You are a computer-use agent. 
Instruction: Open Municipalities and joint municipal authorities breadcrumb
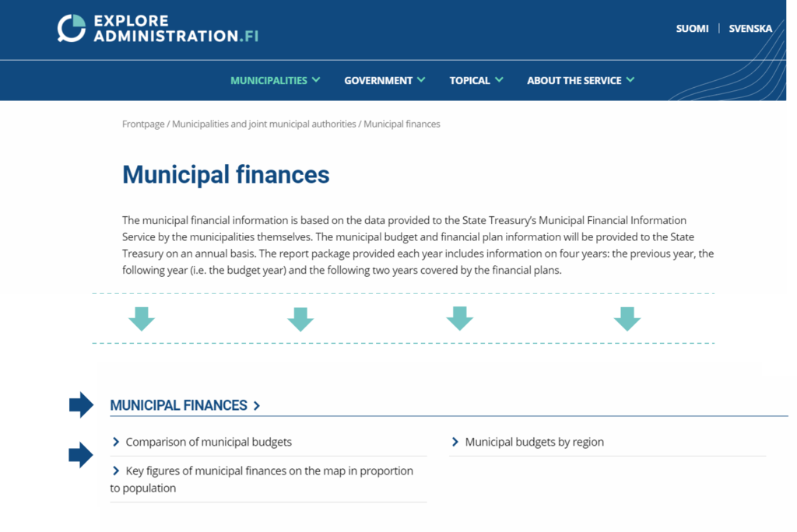coord(264,124)
